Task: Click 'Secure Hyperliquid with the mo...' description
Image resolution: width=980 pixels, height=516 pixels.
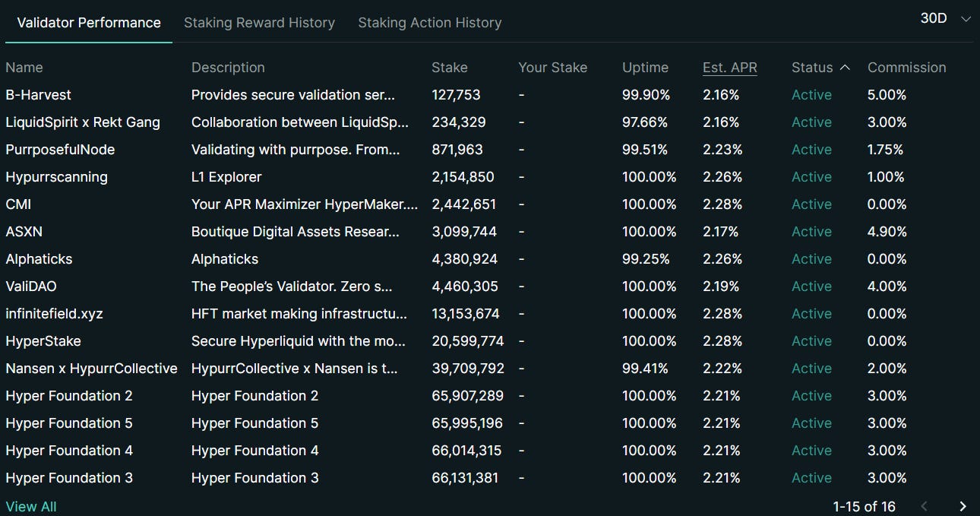Action: tap(299, 341)
